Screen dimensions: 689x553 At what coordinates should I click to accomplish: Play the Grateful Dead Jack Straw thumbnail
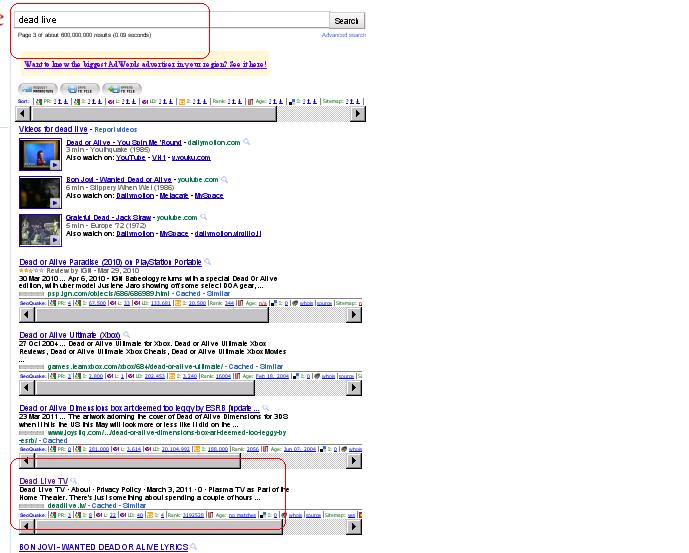click(x=40, y=230)
